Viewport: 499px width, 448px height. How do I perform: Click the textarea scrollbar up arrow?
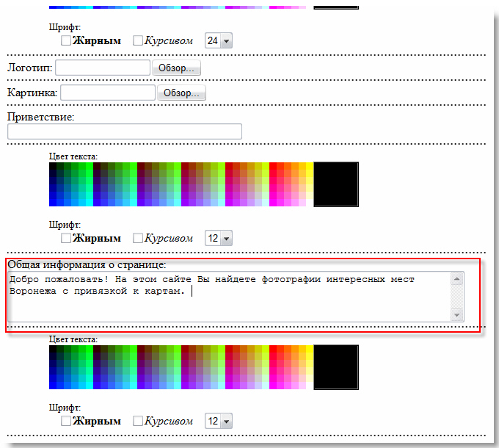click(457, 279)
